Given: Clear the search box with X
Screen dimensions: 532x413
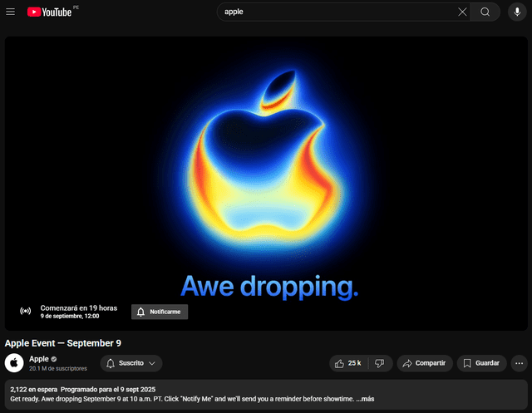Looking at the screenshot, I should point(462,12).
